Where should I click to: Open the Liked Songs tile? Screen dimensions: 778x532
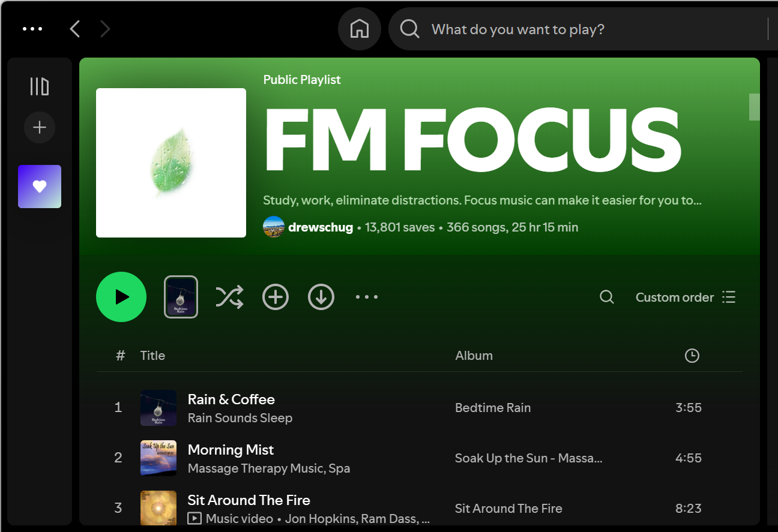pyautogui.click(x=40, y=187)
